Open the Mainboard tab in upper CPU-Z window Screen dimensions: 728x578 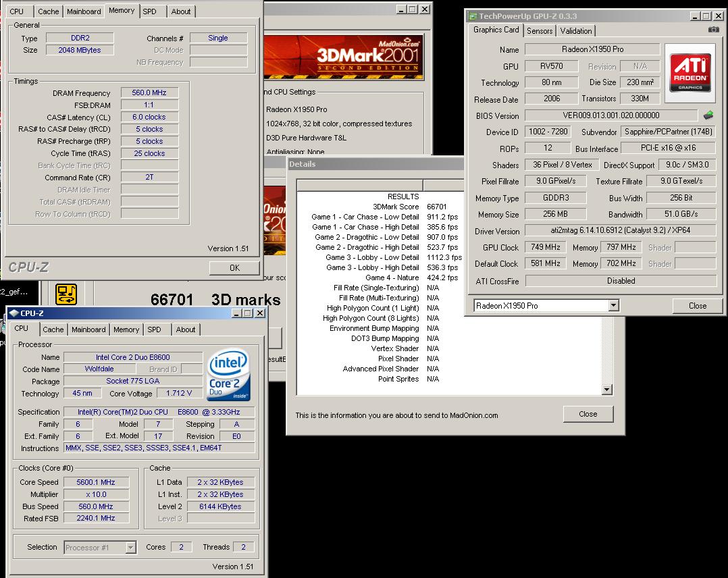pyautogui.click(x=84, y=11)
